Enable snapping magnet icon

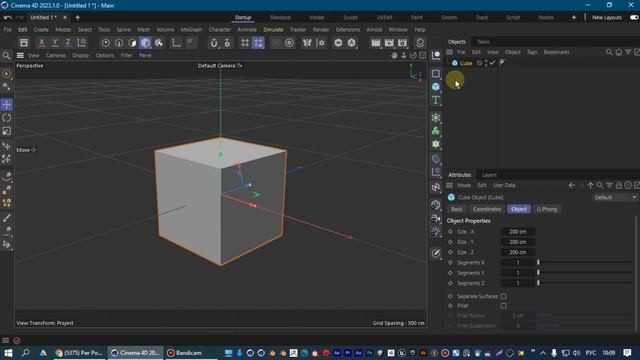coord(213,42)
